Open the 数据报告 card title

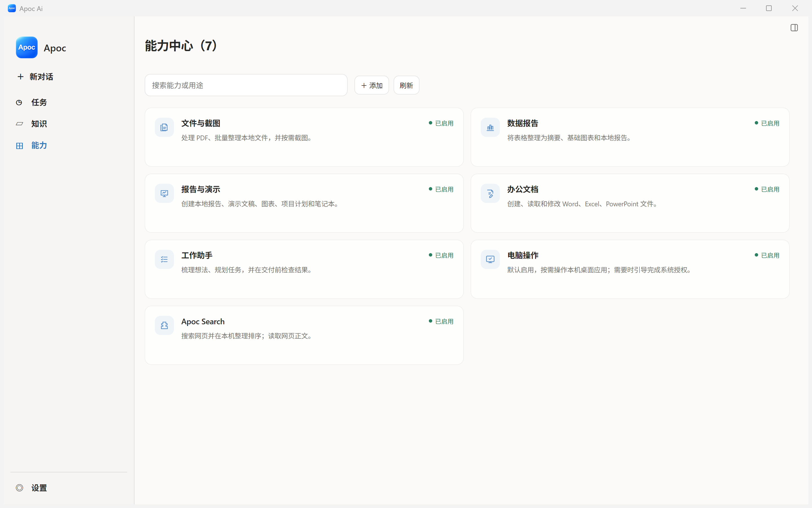522,123
